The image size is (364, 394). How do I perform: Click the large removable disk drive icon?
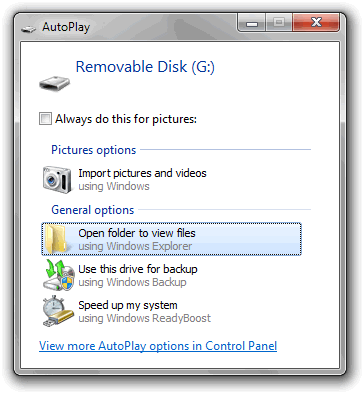[x=55, y=83]
